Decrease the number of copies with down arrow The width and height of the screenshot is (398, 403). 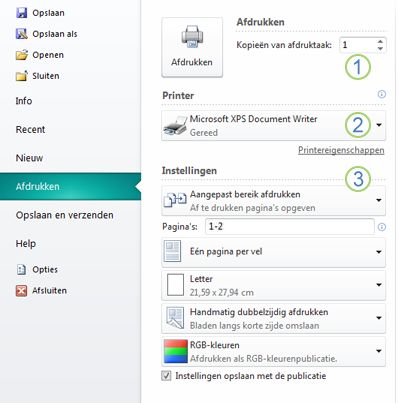pos(380,49)
